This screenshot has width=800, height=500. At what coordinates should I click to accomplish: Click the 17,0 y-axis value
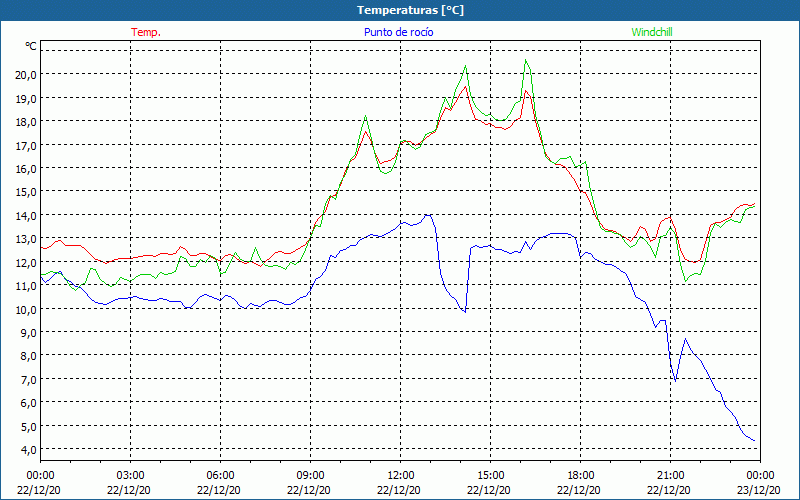point(27,145)
